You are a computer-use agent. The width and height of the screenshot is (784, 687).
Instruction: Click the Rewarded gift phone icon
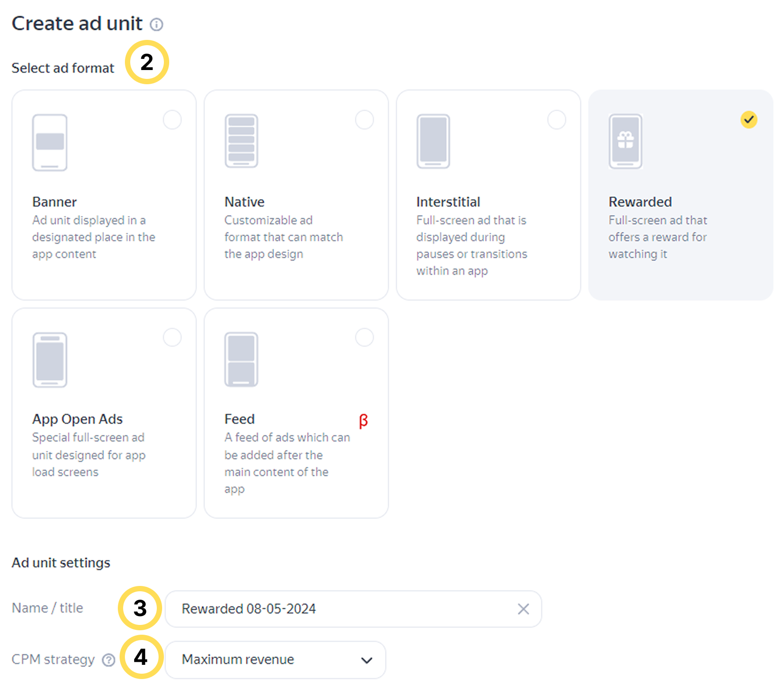click(x=625, y=141)
